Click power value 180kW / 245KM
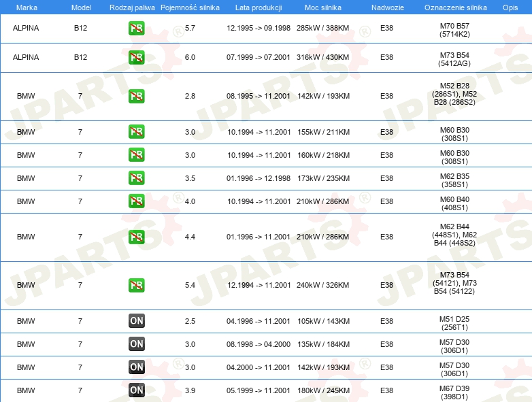The image size is (532, 402). pos(323,390)
